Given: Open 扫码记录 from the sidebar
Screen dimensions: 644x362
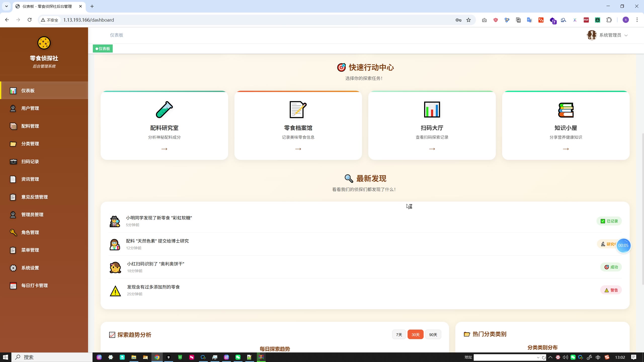Looking at the screenshot, I should coord(30,161).
